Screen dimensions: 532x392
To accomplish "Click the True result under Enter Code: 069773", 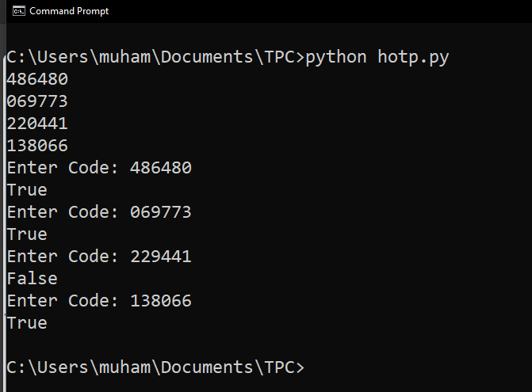I will click(26, 234).
